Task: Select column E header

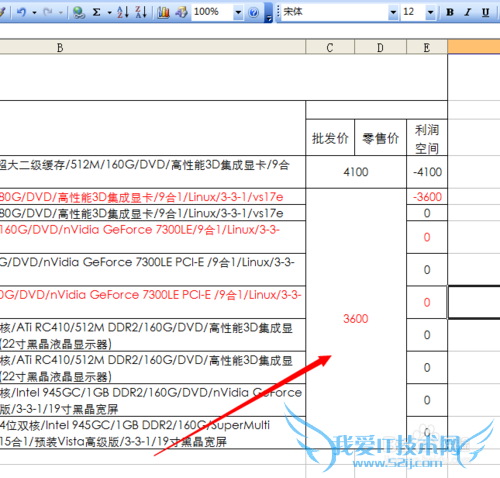Action: click(x=427, y=47)
